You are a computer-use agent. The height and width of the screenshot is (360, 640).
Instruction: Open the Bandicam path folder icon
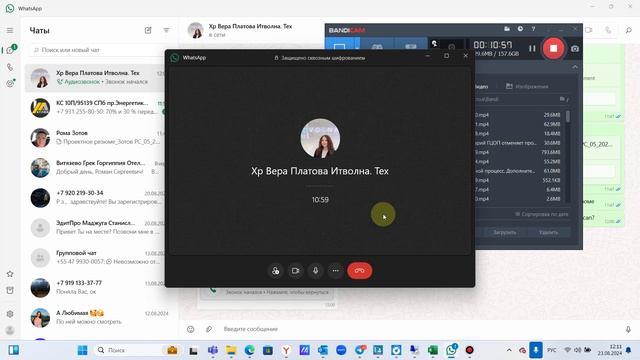point(563,99)
